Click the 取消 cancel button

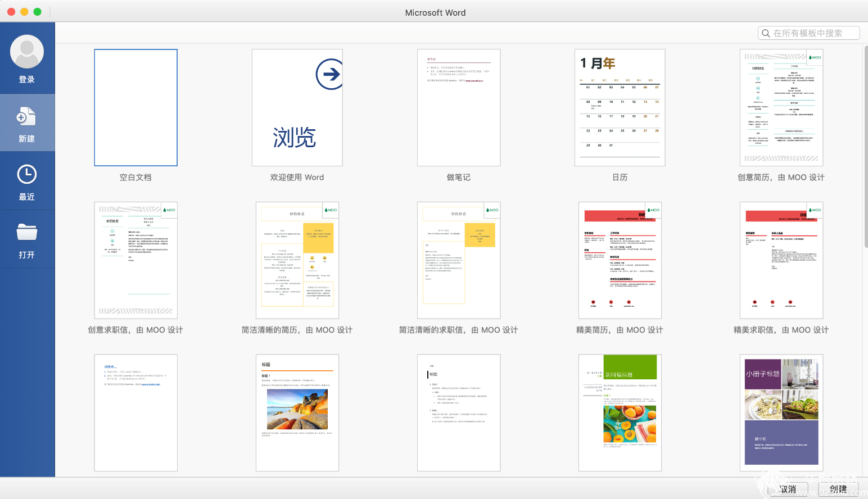pos(788,489)
